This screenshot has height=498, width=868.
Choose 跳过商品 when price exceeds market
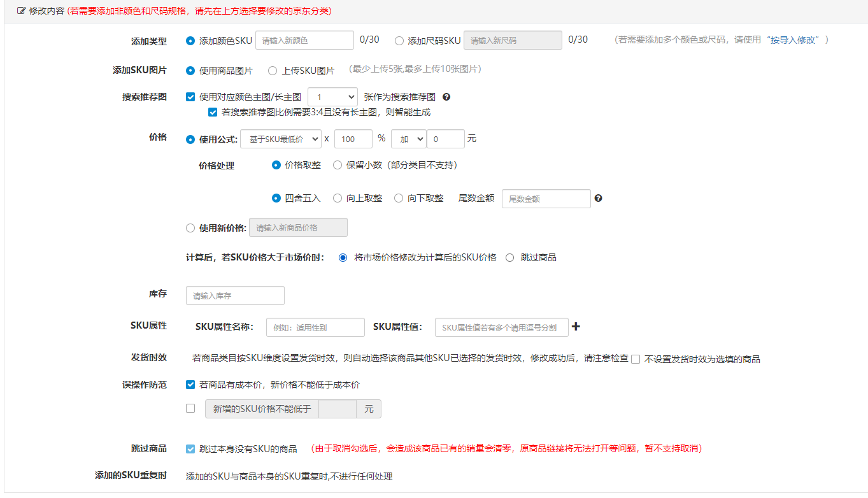click(x=509, y=258)
